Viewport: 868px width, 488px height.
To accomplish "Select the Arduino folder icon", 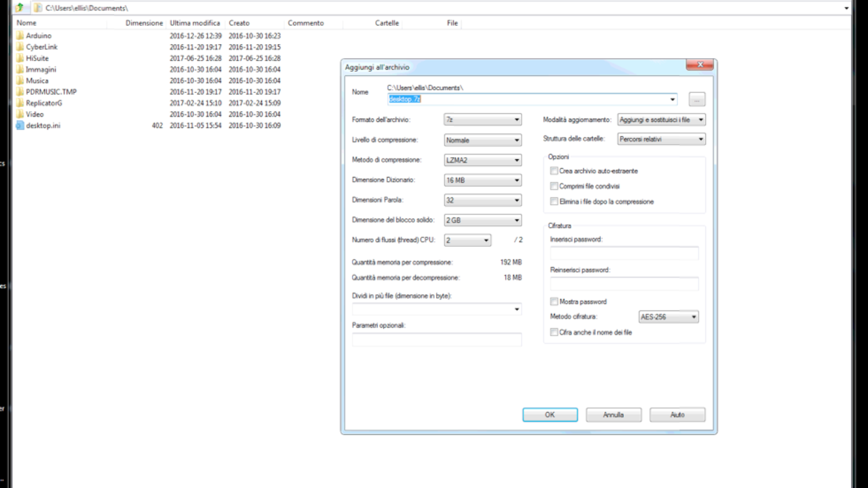I will [20, 36].
